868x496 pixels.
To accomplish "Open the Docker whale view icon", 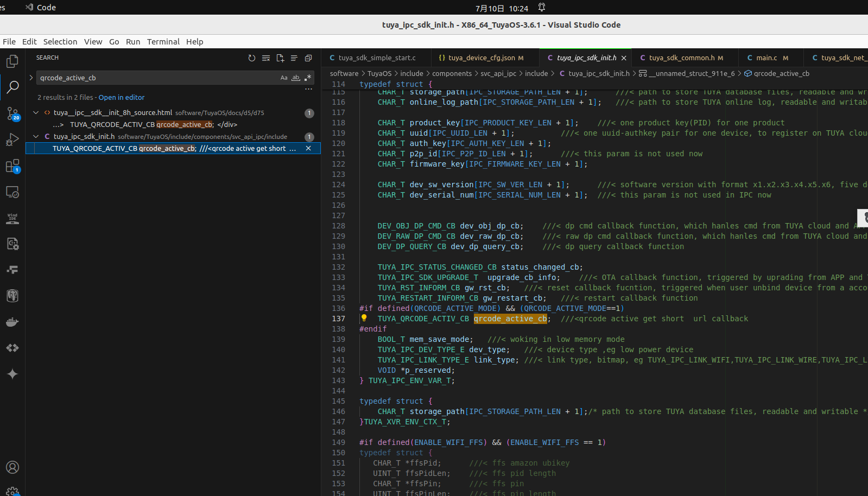I will [12, 322].
